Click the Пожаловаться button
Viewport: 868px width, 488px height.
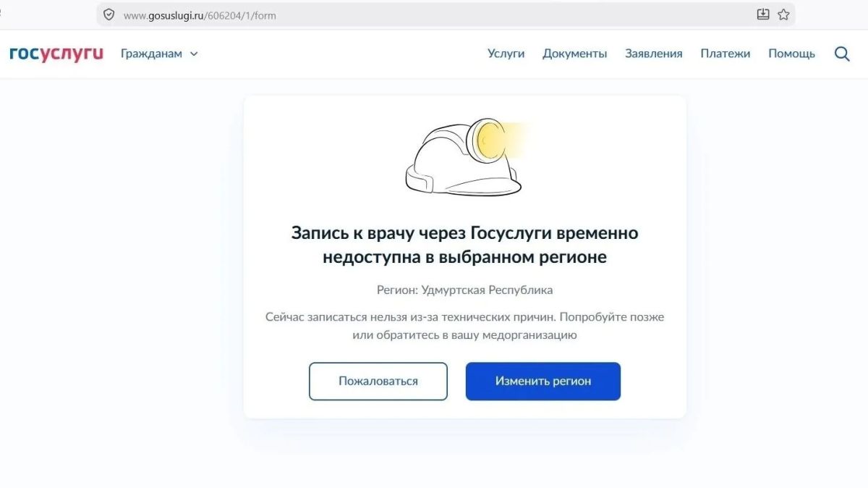tap(378, 381)
